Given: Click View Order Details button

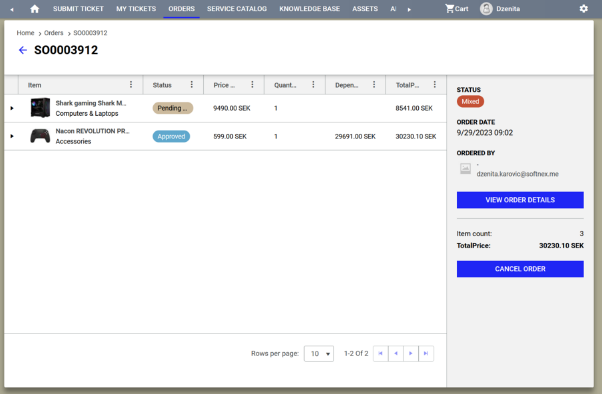Looking at the screenshot, I should [520, 200].
